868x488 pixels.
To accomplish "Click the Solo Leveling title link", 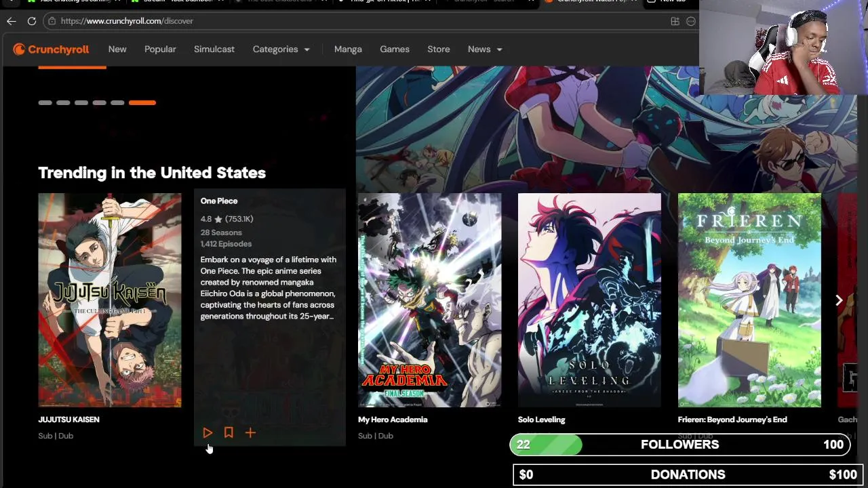I will coord(542,420).
